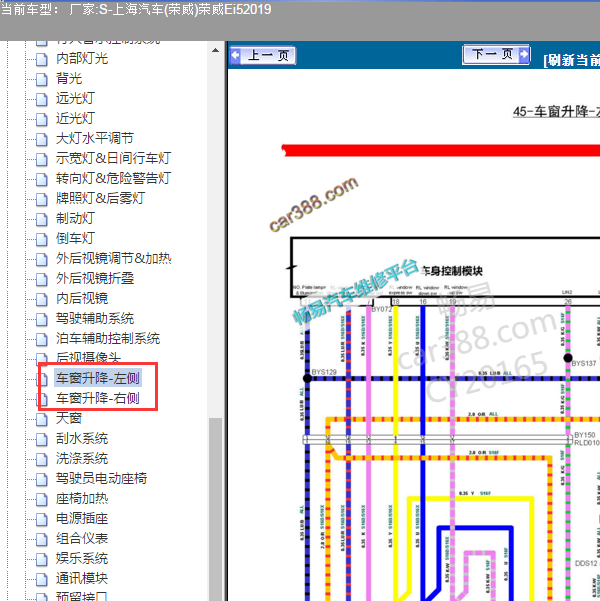
Task: Open 驾驶员电动座椅 diagram
Action: point(101,478)
